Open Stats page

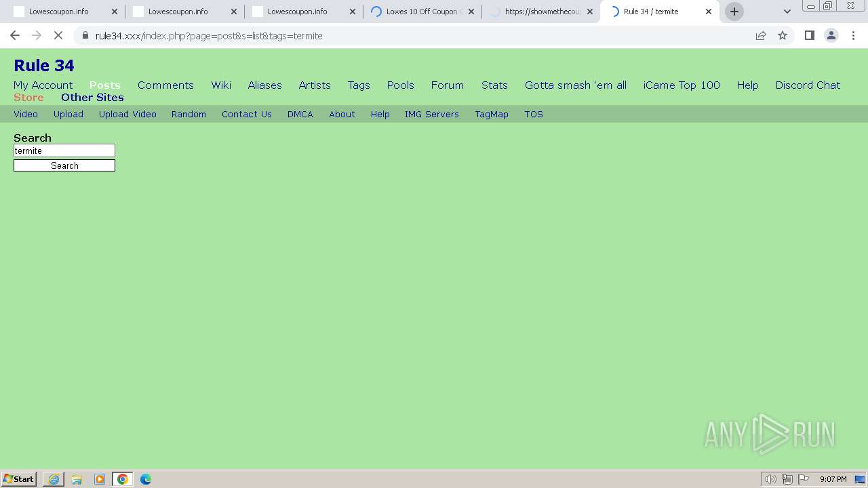(494, 85)
